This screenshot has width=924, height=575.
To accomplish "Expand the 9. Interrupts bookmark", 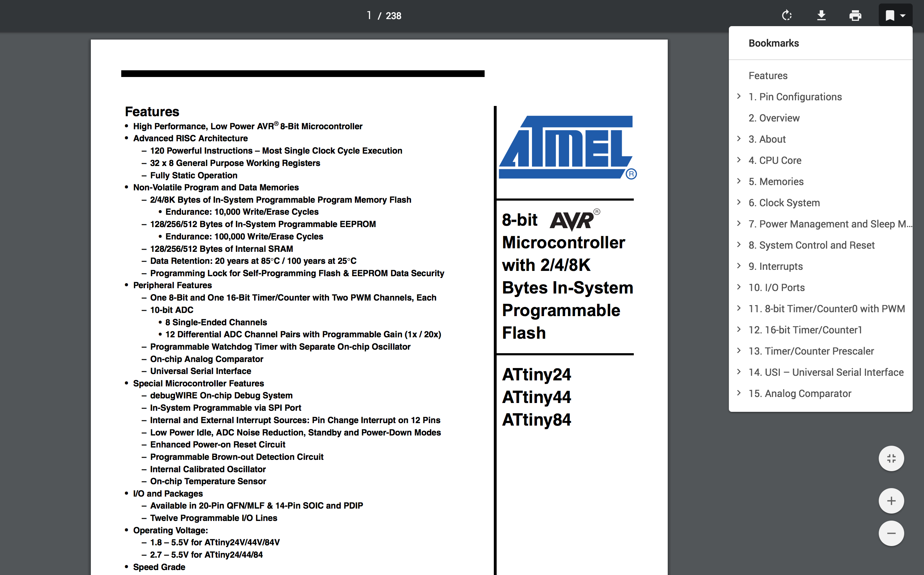I will point(739,266).
